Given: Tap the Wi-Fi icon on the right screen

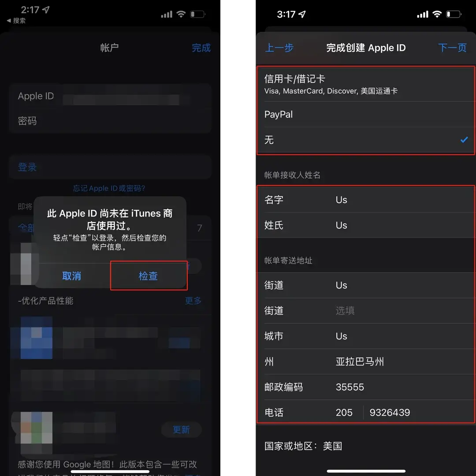Looking at the screenshot, I should tap(438, 14).
